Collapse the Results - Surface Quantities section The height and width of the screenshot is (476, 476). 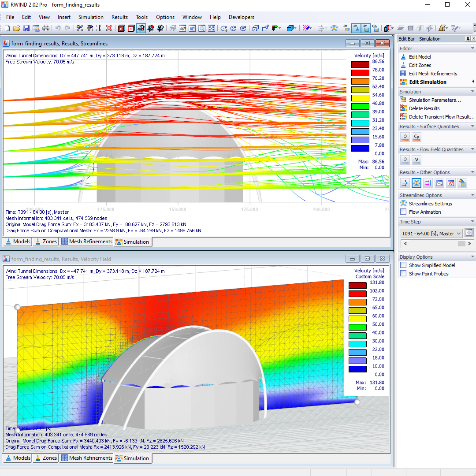click(472, 126)
